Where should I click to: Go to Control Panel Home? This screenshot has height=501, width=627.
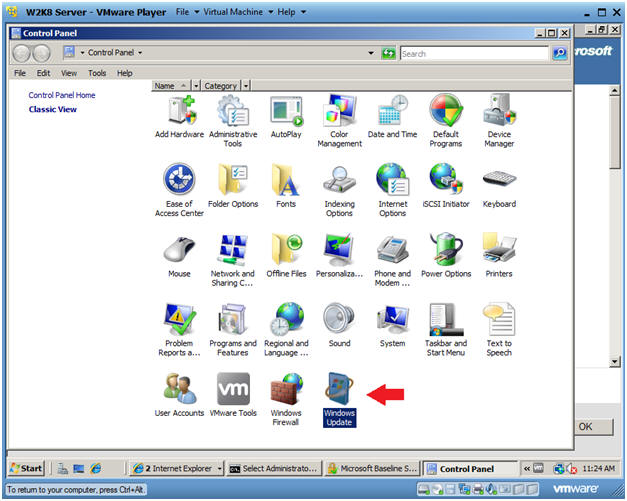point(62,95)
